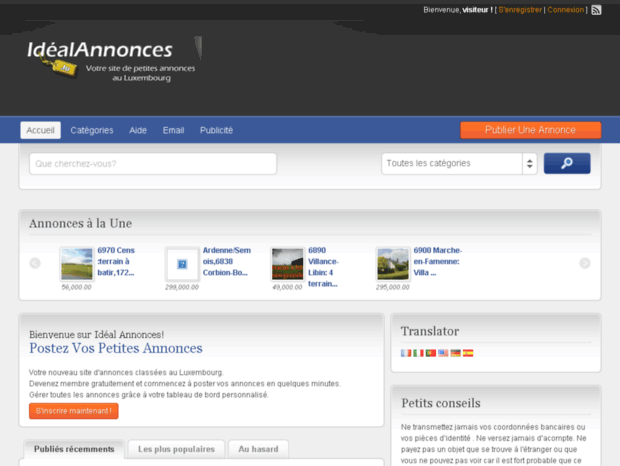
Task: Show previous featured ads with left arrow
Action: pyautogui.click(x=35, y=263)
